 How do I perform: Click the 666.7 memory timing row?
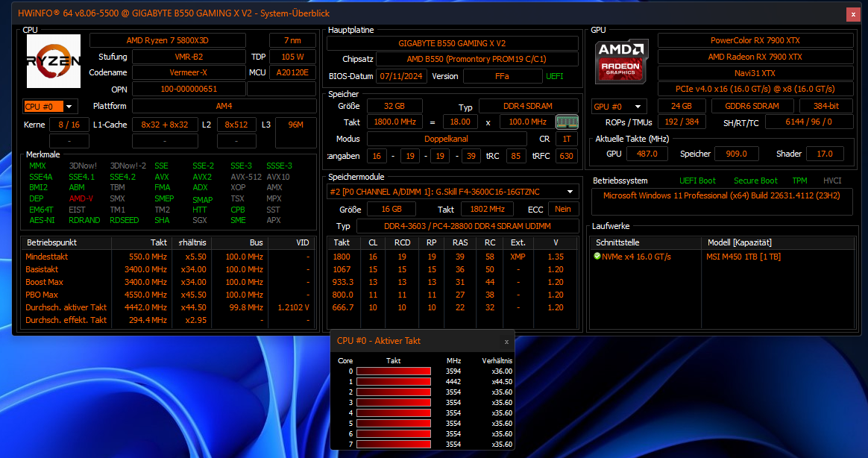[x=453, y=307]
